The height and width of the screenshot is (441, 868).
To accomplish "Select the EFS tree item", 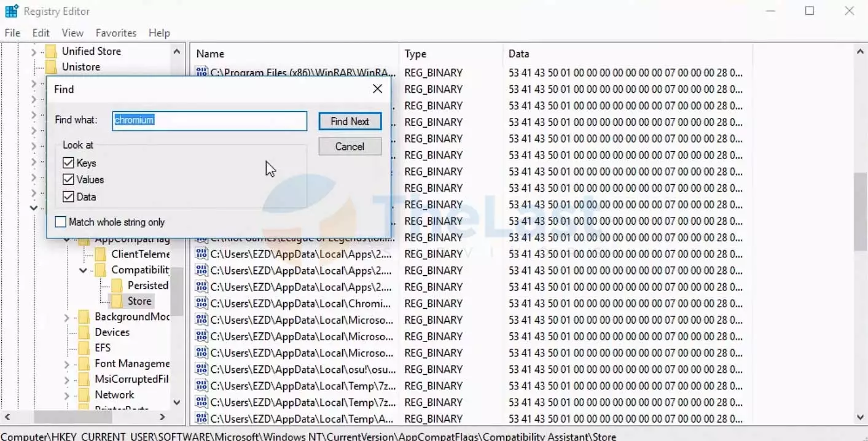I will pyautogui.click(x=103, y=348).
